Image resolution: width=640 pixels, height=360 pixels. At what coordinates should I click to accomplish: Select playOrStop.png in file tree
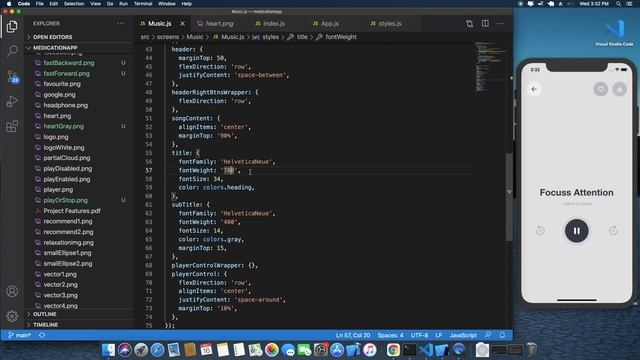tap(65, 200)
